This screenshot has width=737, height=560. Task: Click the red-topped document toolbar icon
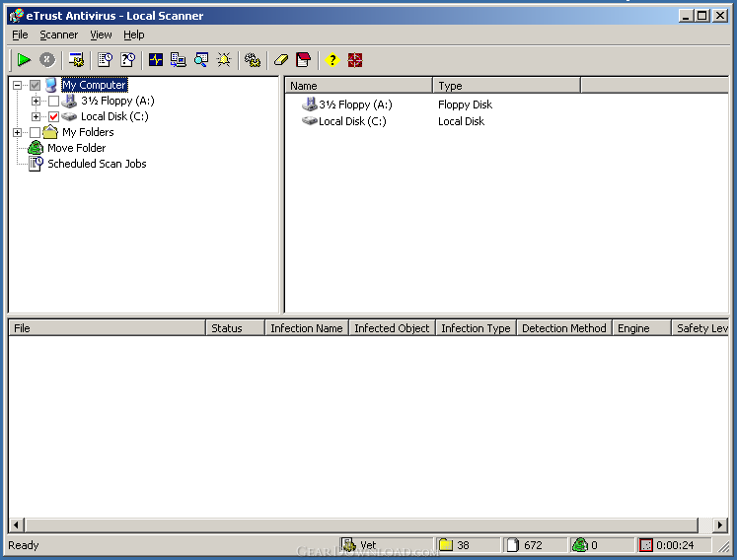point(304,60)
